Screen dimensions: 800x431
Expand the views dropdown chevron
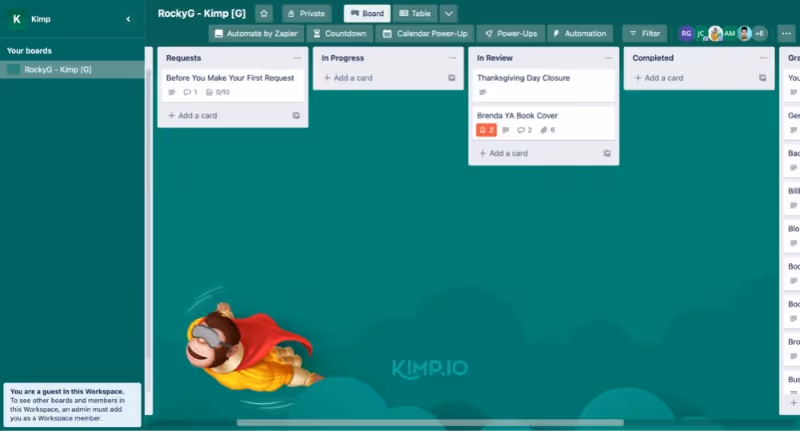[x=448, y=14]
